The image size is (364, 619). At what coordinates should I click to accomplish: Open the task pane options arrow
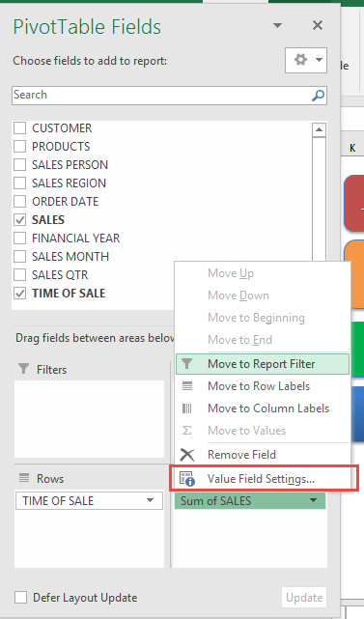(x=277, y=26)
